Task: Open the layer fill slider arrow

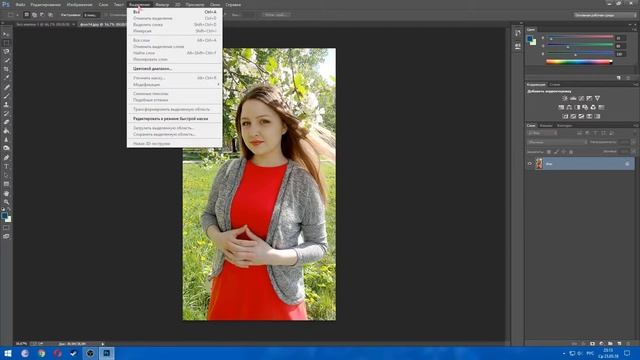Action: coord(633,151)
